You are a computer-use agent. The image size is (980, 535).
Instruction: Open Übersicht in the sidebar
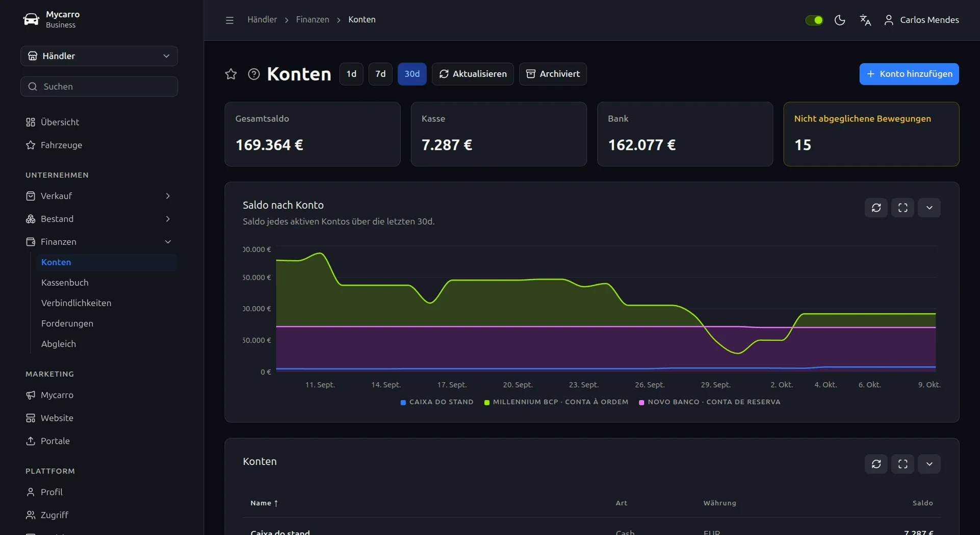pos(99,122)
